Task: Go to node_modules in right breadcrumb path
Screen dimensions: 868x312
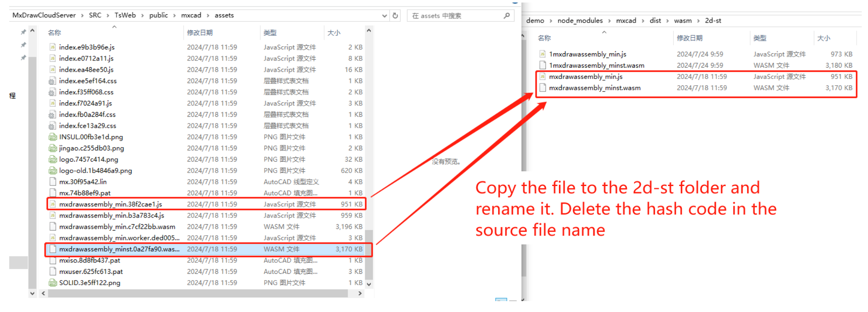Action: (580, 21)
